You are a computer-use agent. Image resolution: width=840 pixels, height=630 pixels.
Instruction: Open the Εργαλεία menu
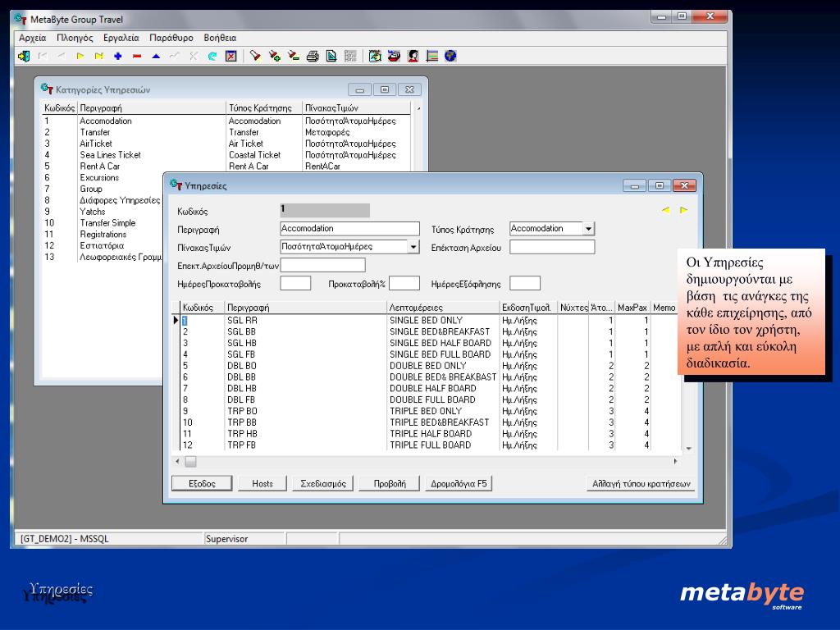[121, 38]
